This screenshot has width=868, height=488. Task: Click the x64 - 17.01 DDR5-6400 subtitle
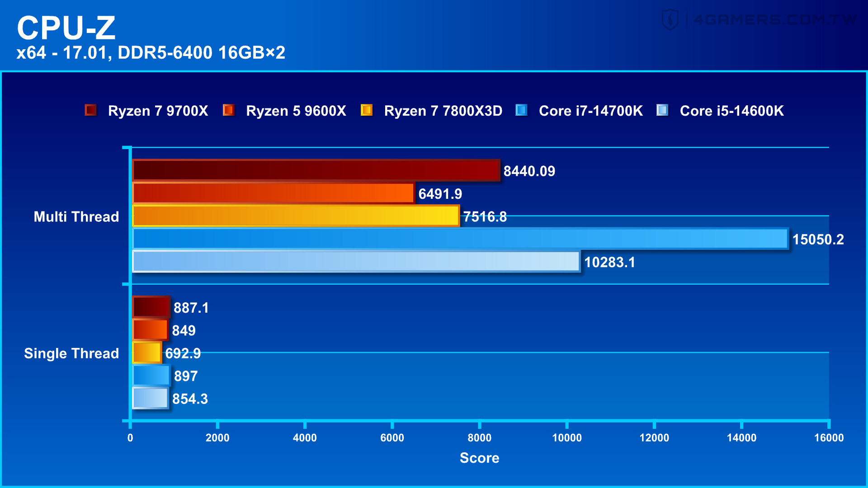[151, 53]
